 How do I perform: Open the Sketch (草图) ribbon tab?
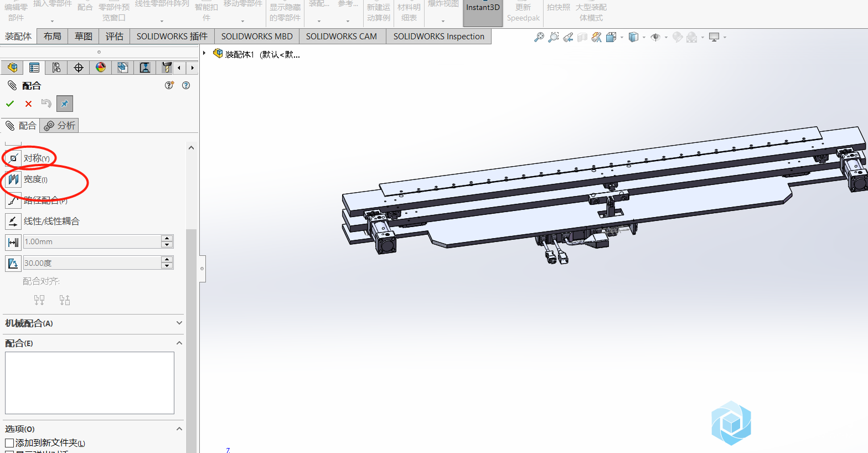[84, 37]
